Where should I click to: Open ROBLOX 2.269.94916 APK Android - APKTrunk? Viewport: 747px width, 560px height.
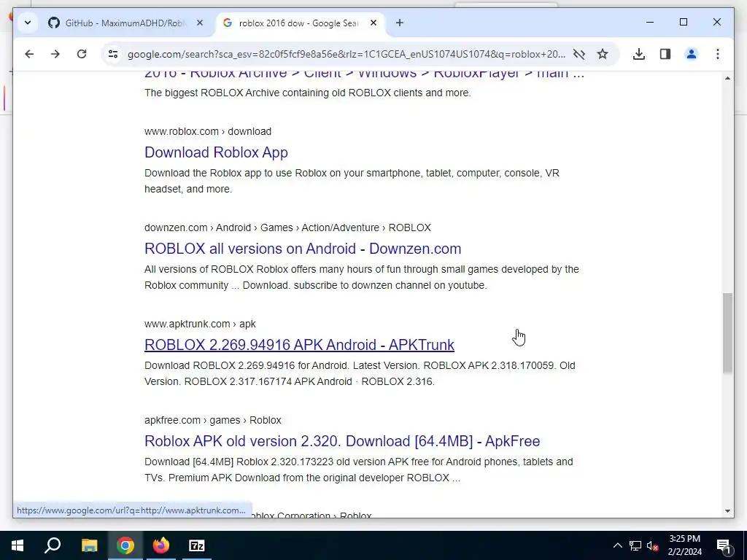[299, 345]
